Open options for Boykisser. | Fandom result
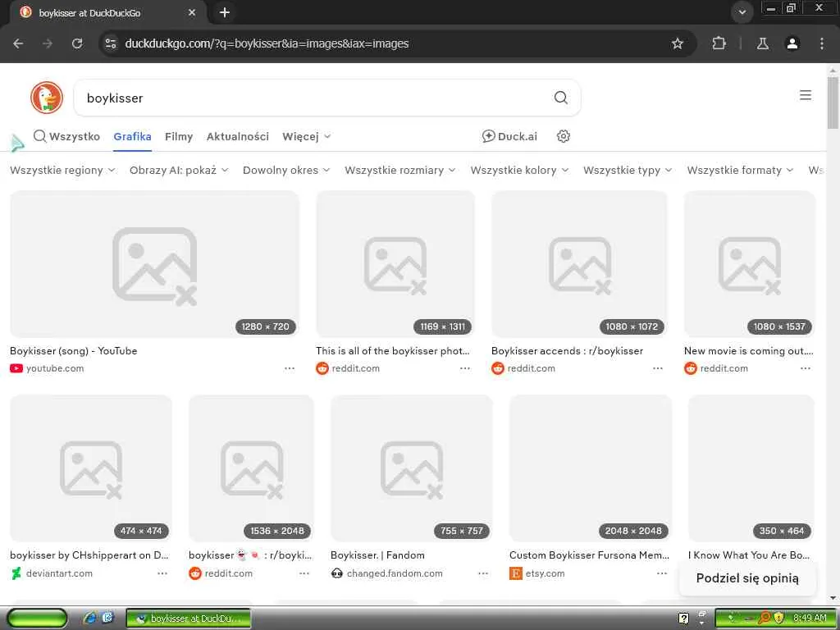This screenshot has width=840, height=630. pyautogui.click(x=483, y=573)
